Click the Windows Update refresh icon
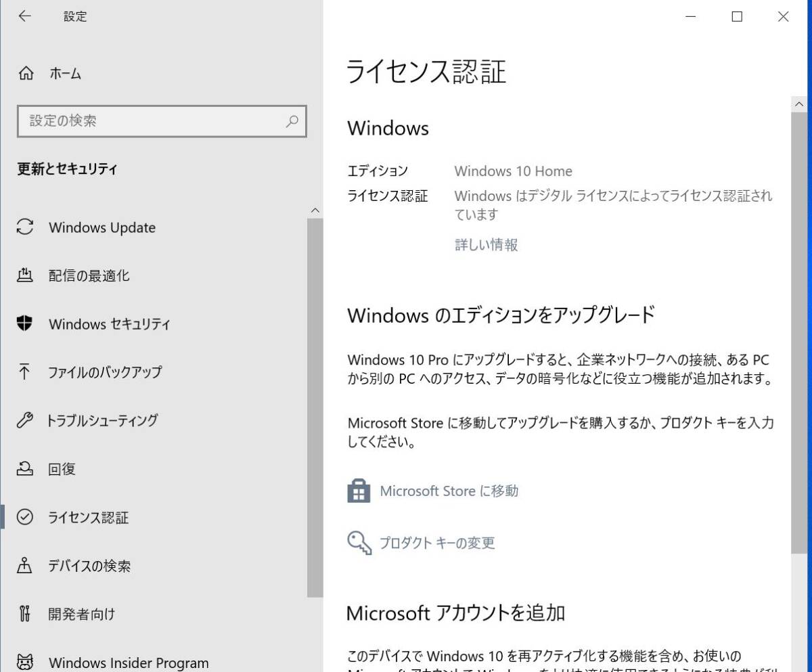The width and height of the screenshot is (812, 672). pos(25,227)
